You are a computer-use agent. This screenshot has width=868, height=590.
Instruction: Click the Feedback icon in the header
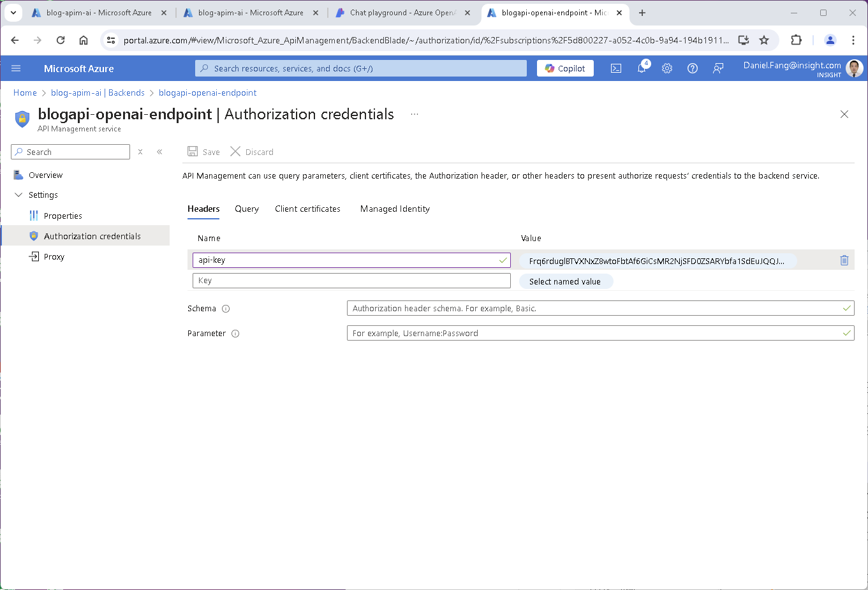(718, 68)
